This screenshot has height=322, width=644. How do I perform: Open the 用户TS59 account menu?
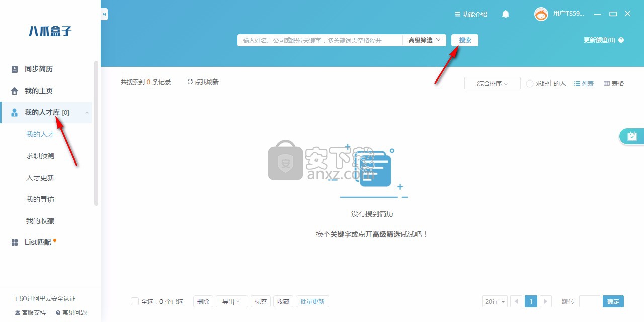click(569, 14)
